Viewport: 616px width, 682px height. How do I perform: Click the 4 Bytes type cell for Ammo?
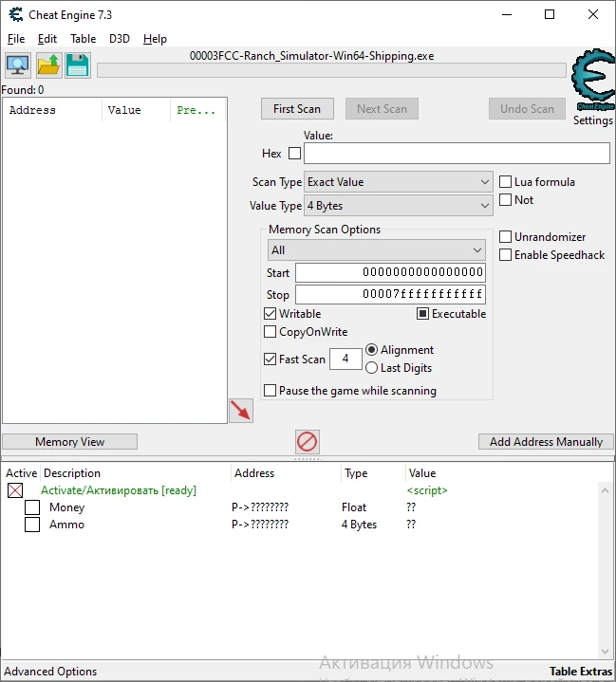point(359,525)
